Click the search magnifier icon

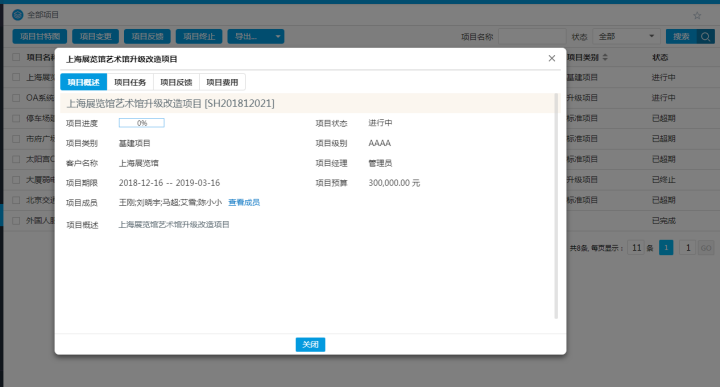tap(706, 36)
